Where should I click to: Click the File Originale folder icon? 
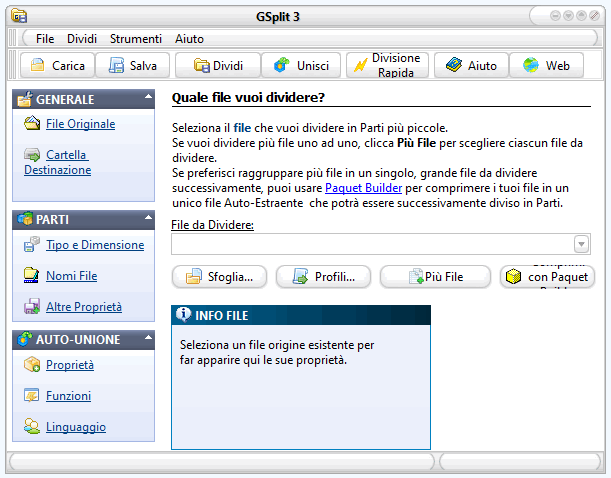point(32,123)
